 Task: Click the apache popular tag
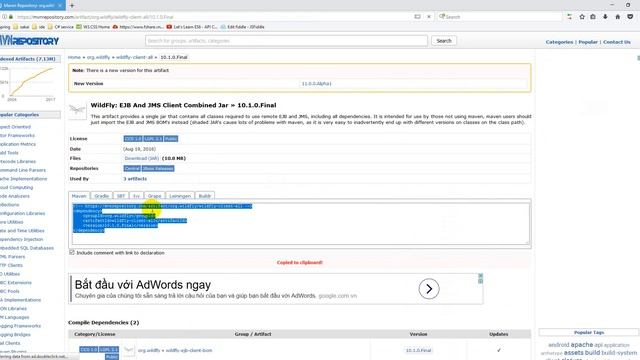pos(581,345)
